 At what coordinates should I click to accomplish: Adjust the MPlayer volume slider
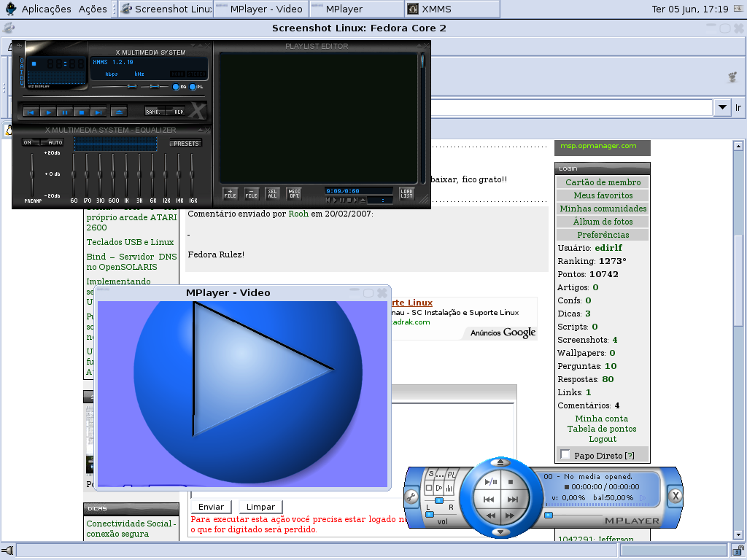[430, 515]
